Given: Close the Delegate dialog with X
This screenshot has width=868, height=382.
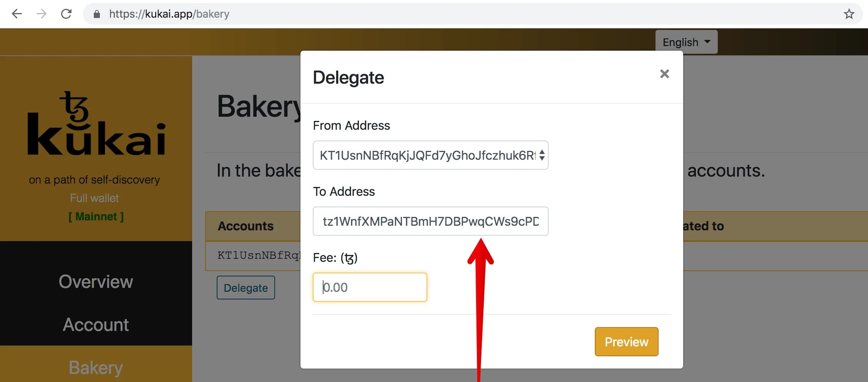Looking at the screenshot, I should [x=664, y=74].
